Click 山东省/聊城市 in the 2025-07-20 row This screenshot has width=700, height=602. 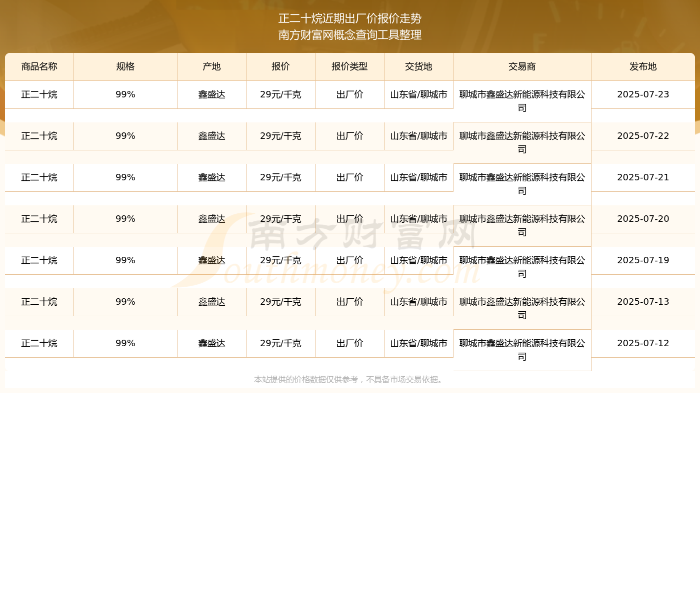pos(419,219)
